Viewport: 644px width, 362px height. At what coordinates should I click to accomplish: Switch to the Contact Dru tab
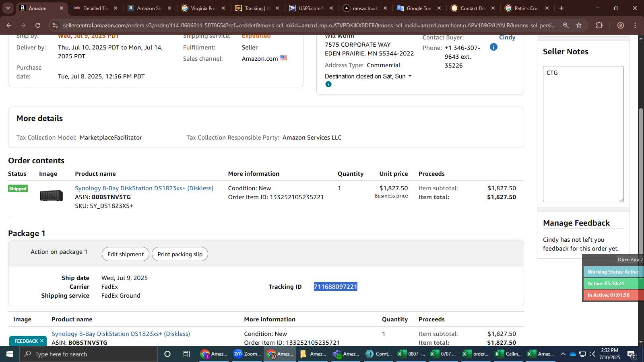(x=473, y=8)
